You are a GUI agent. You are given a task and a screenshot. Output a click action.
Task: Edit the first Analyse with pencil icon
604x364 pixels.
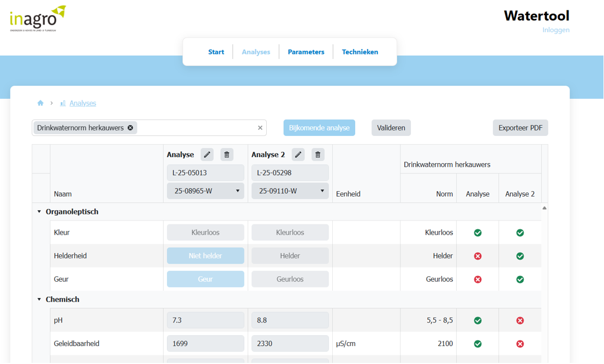pos(207,154)
